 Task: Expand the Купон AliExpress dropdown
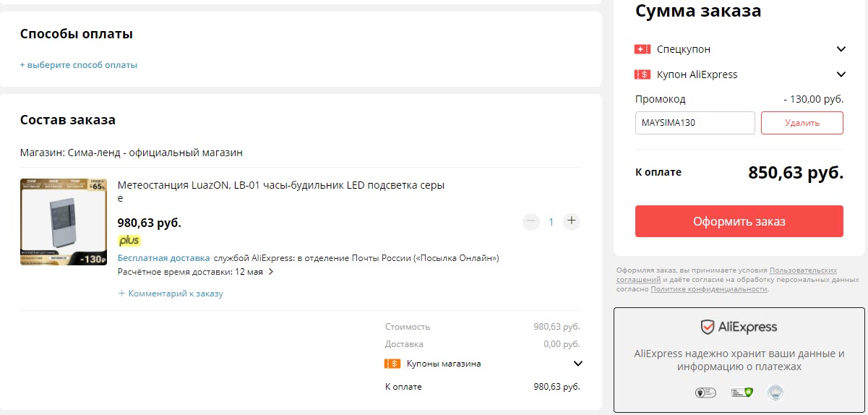[x=841, y=74]
